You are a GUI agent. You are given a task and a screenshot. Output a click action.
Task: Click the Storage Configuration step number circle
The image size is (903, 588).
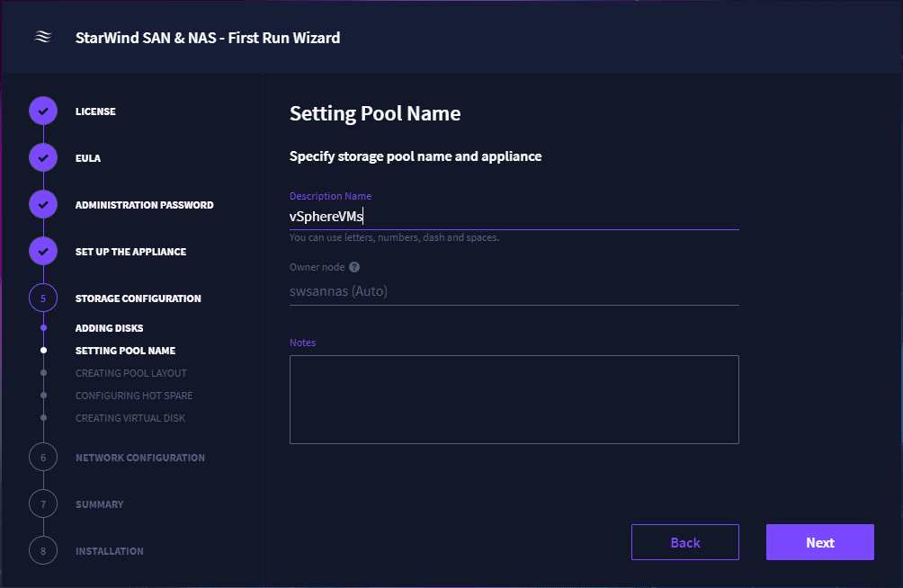[42, 298]
